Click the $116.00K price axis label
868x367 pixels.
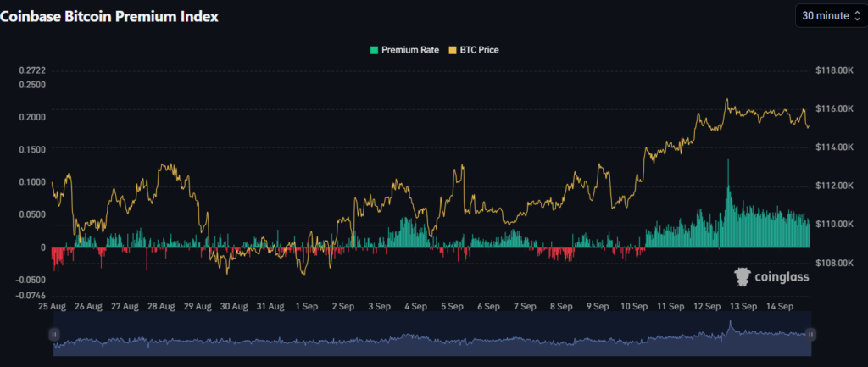pyautogui.click(x=835, y=109)
